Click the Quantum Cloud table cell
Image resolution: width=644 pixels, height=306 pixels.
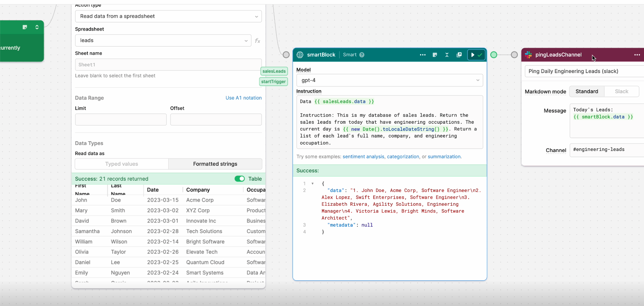(205, 262)
